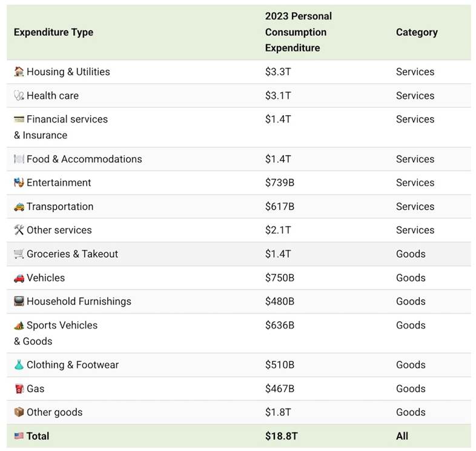Click the stethoscope icon beside Health care
The width and height of the screenshot is (476, 451).
[19, 96]
